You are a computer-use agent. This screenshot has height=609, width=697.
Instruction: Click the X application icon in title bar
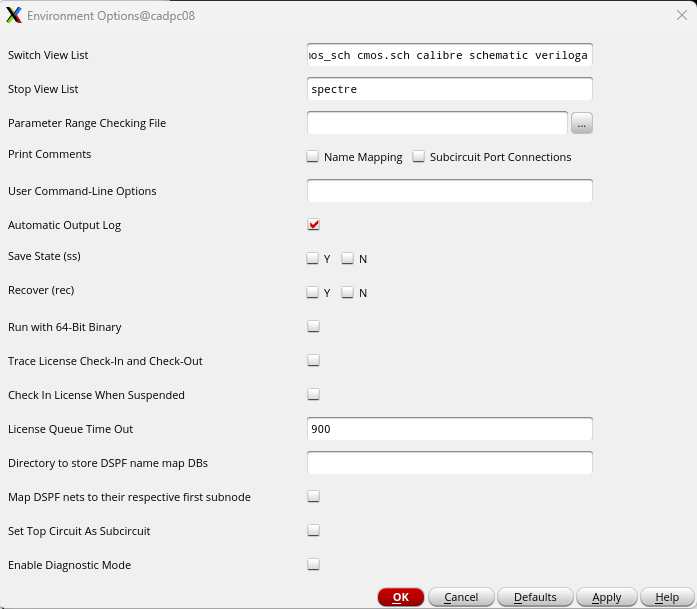pos(14,15)
